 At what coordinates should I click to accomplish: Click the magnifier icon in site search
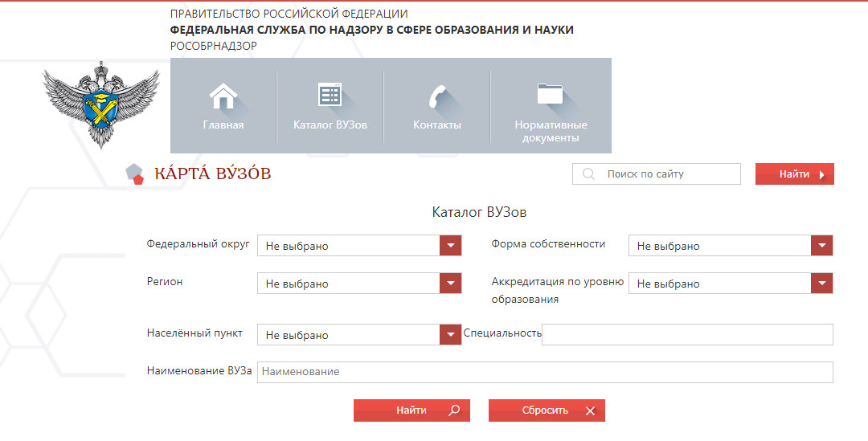[x=589, y=174]
